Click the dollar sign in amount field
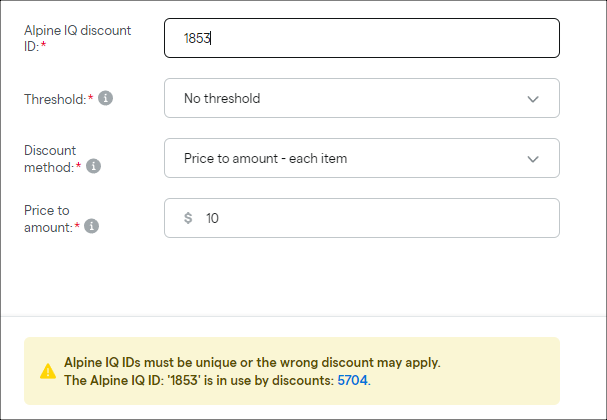The image size is (607, 420). (188, 218)
